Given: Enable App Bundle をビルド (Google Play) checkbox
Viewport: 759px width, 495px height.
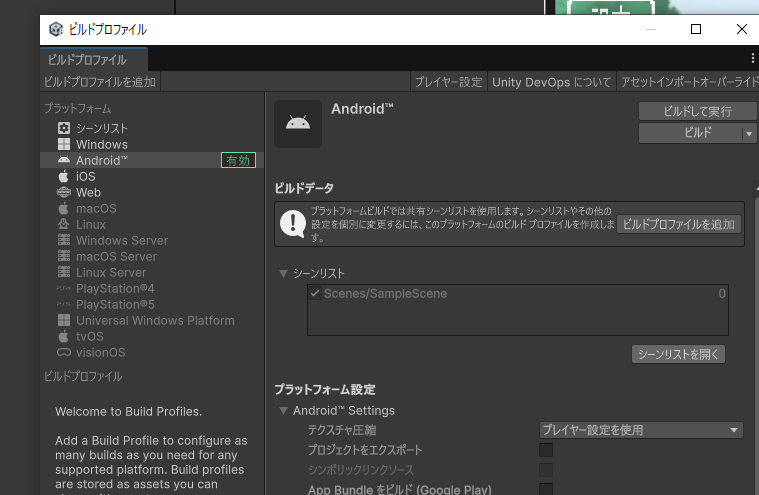Looking at the screenshot, I should (546, 489).
